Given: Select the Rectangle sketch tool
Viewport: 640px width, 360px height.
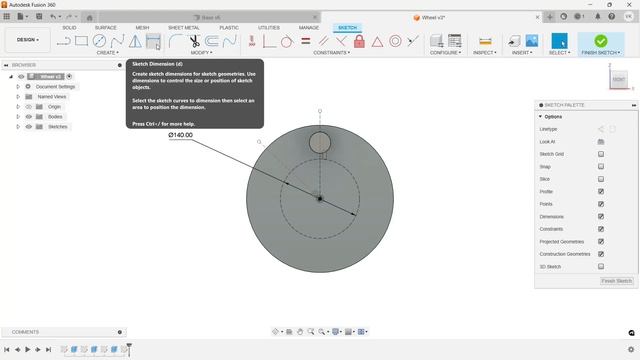Looking at the screenshot, I should point(81,41).
